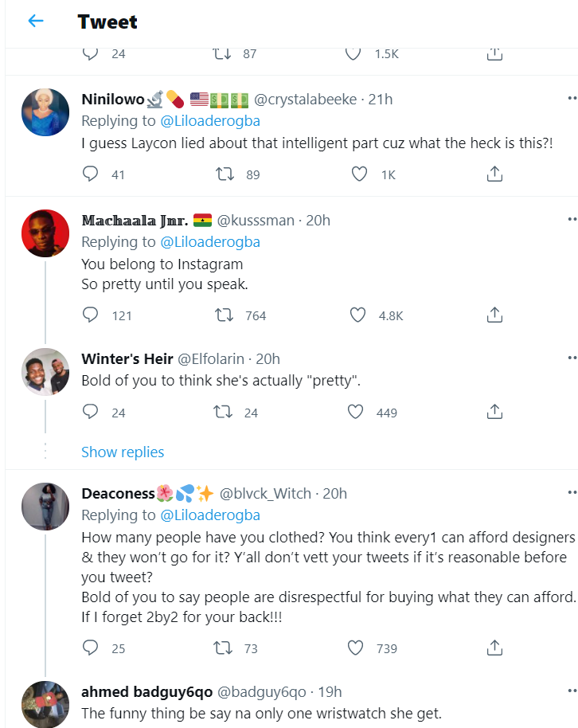
Task: Retweet Ninilowo's tweet about Laycon
Action: [225, 174]
